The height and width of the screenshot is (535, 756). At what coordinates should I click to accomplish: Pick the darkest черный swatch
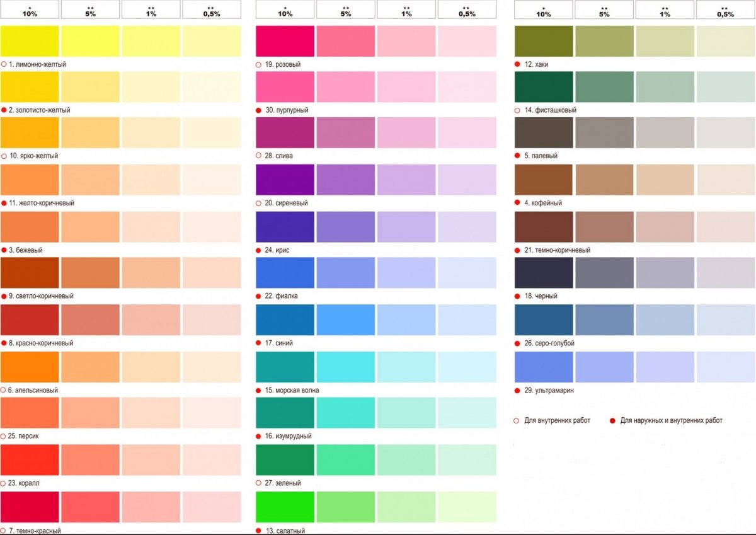(x=544, y=273)
